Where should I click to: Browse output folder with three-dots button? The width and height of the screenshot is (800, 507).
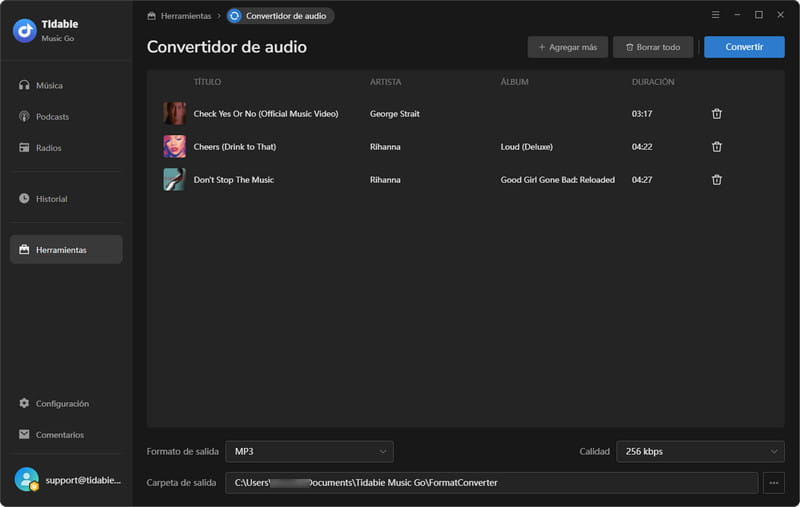click(773, 483)
